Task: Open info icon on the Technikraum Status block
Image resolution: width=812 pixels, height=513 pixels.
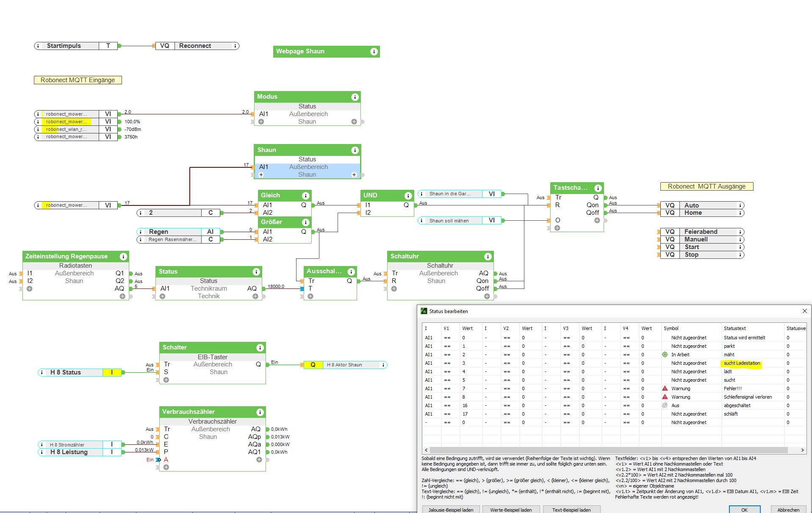Action: (x=256, y=272)
